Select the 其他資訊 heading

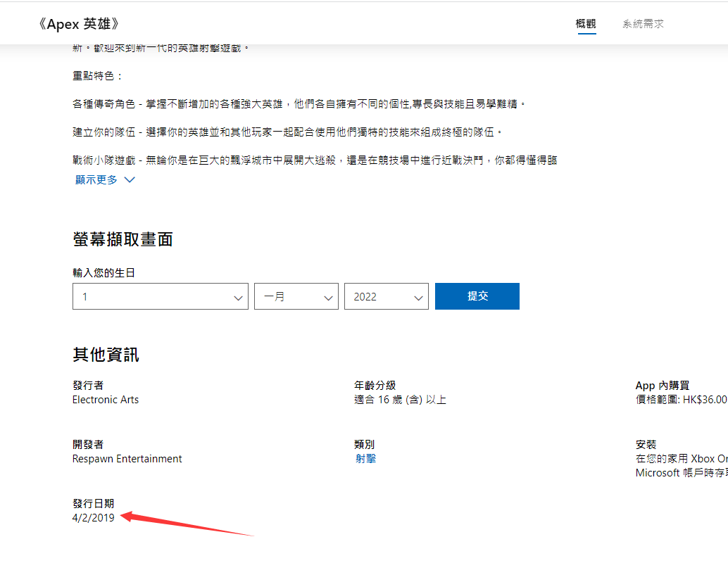[x=106, y=355]
